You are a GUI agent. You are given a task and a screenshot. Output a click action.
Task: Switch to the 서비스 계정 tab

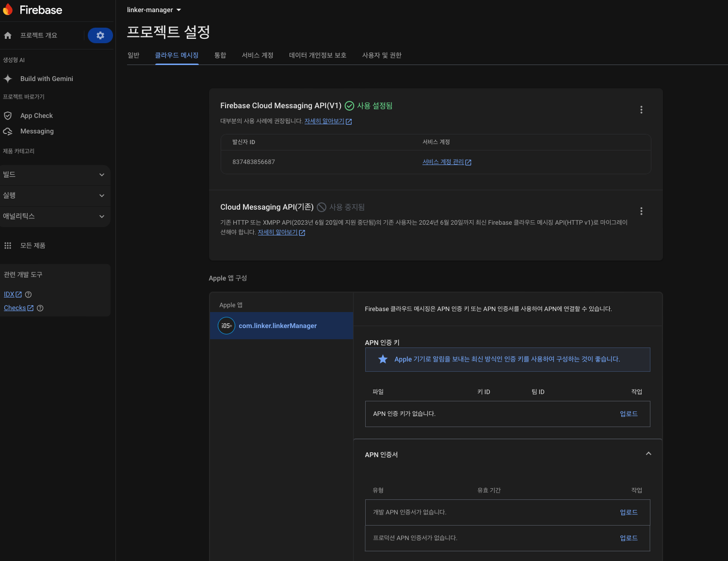[x=258, y=55]
